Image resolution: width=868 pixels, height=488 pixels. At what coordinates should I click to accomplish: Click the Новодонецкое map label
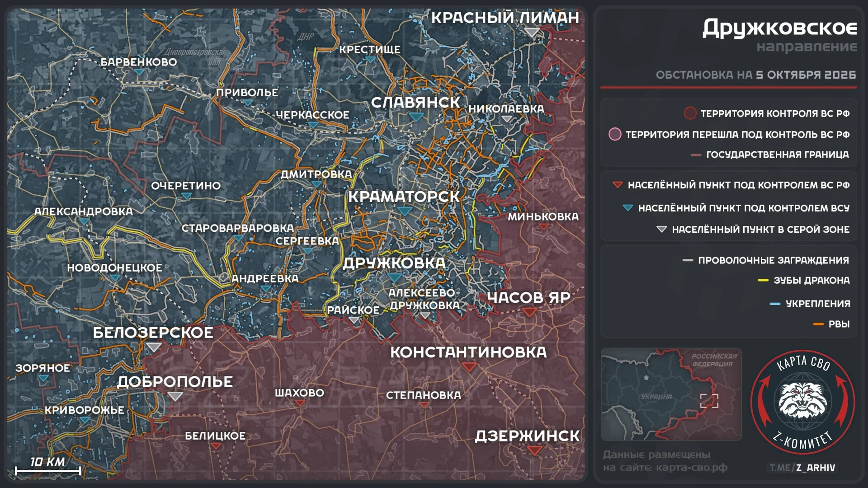pyautogui.click(x=114, y=267)
